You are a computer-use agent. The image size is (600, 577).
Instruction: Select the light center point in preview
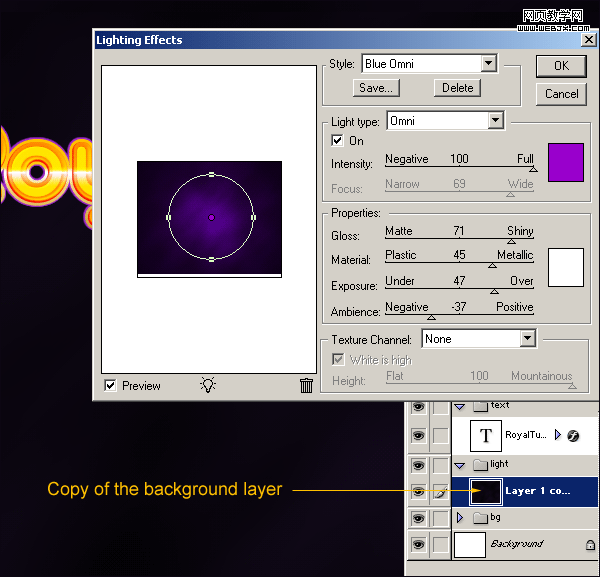click(211, 217)
